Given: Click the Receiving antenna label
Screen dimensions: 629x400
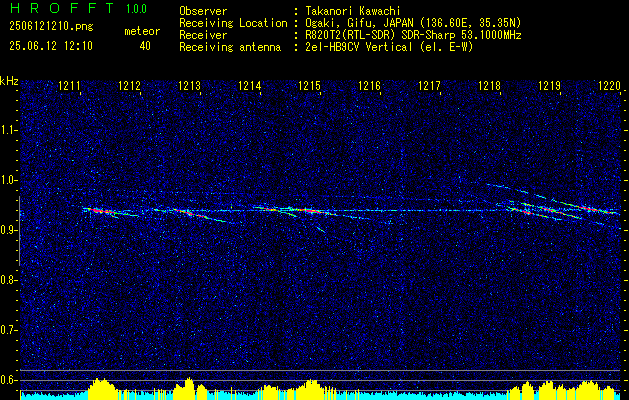Looking at the screenshot, I should click(230, 47).
